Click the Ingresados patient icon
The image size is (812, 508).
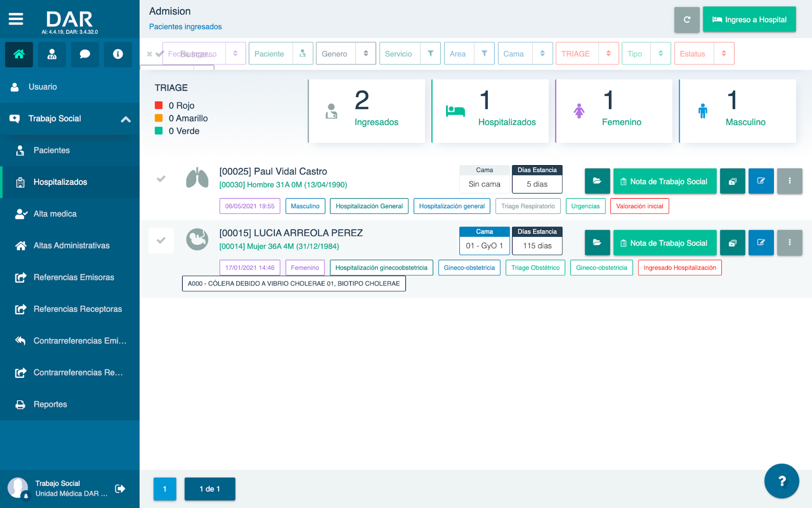pyautogui.click(x=331, y=111)
